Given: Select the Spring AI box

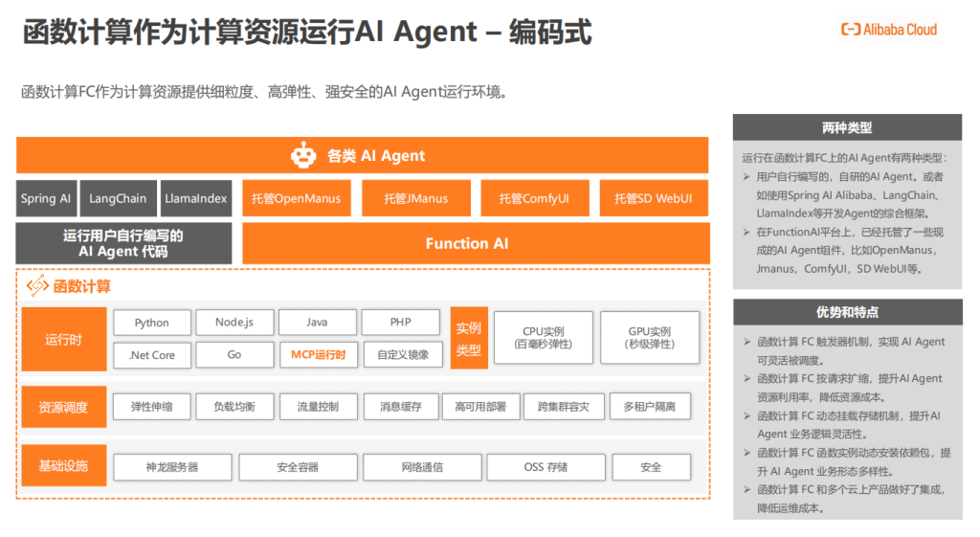Looking at the screenshot, I should [x=46, y=198].
